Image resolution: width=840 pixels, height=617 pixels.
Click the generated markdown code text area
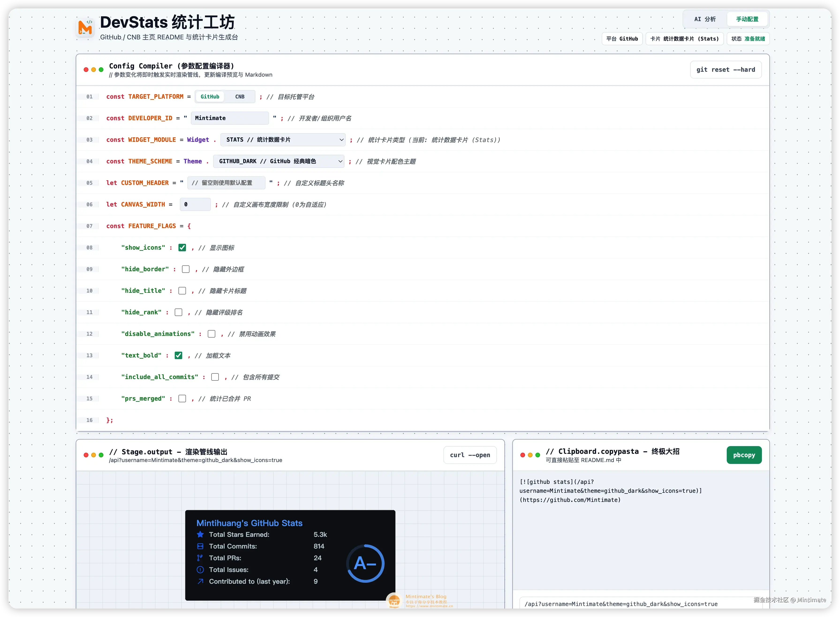click(x=641, y=530)
